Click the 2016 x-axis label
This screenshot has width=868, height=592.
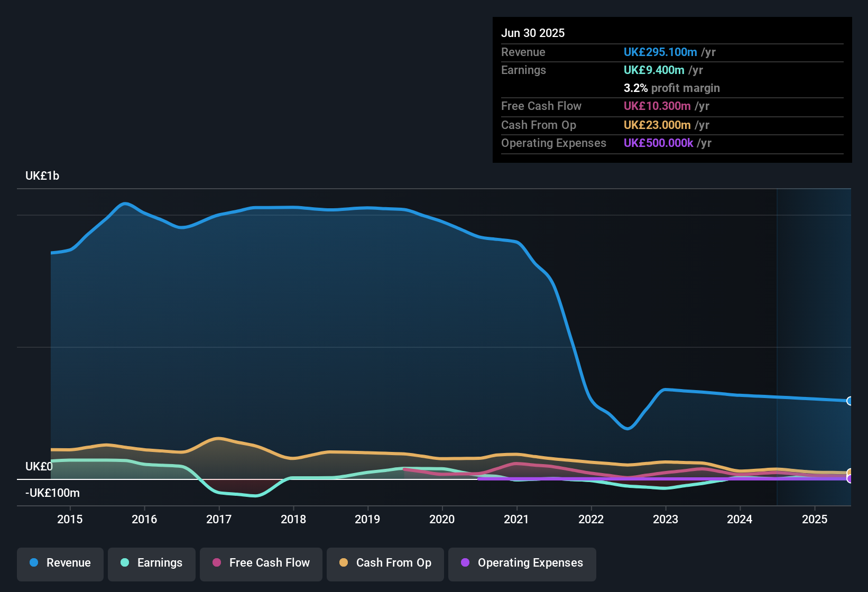tap(144, 519)
